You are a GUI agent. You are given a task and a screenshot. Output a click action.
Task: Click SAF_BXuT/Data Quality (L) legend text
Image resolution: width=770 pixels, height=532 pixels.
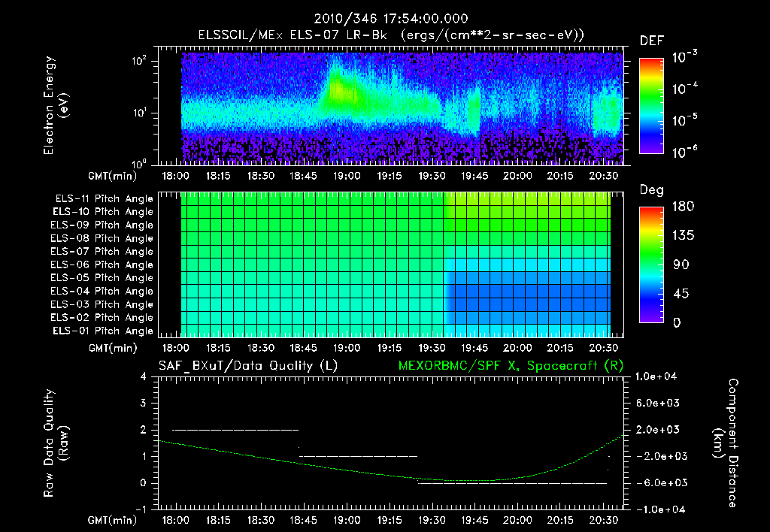pyautogui.click(x=248, y=366)
